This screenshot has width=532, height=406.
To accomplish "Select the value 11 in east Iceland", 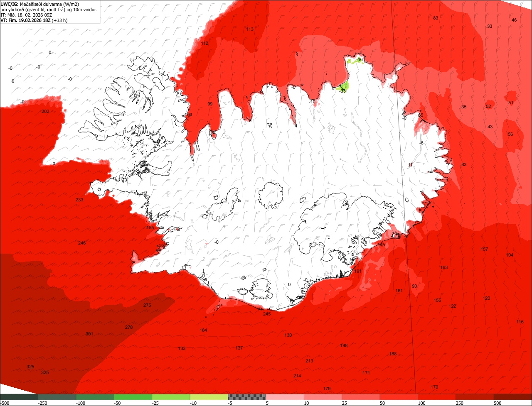I will tap(410, 165).
